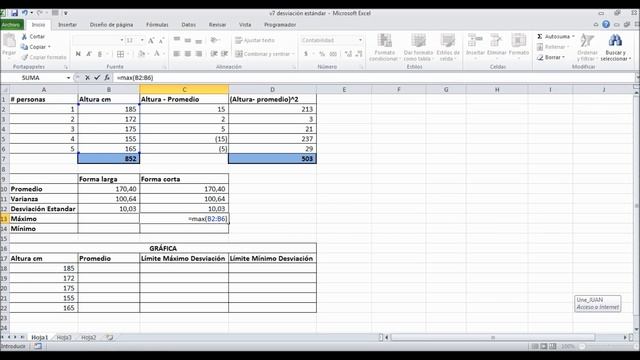Open the Contabilidad number format dropdown
640x360 pixels.
pyautogui.click(x=360, y=40)
